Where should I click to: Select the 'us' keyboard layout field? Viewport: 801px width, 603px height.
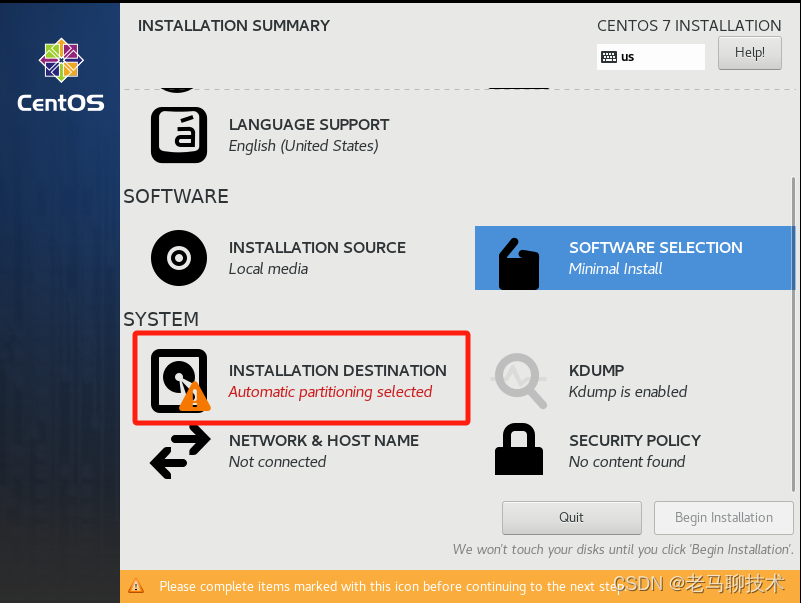[651, 57]
